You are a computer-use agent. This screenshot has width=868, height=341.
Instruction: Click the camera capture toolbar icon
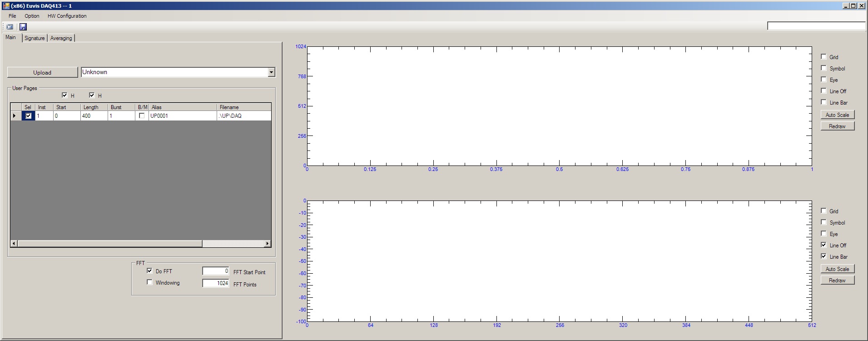point(10,27)
